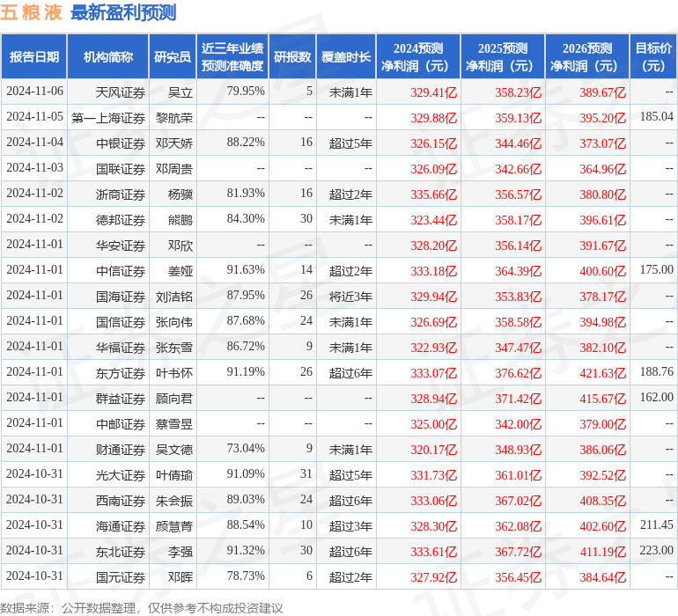Click the 325.00亿 2024 profit forecast
The height and width of the screenshot is (616, 678).
click(433, 423)
